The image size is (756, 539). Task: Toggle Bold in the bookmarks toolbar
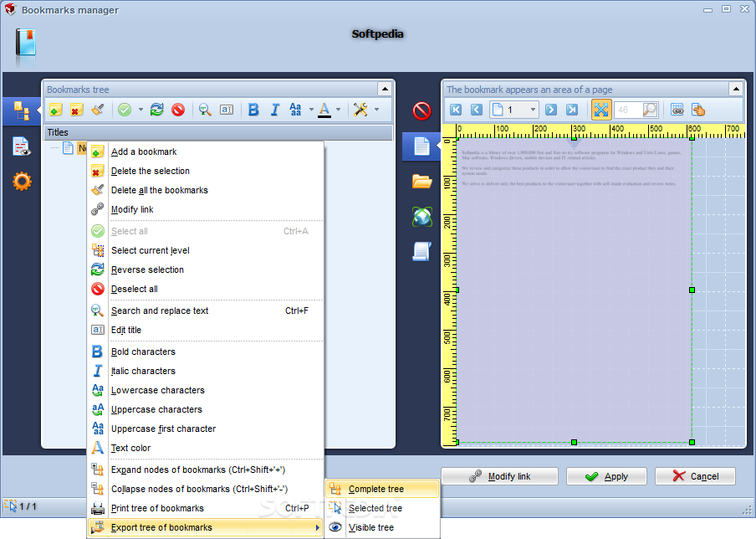(x=253, y=110)
